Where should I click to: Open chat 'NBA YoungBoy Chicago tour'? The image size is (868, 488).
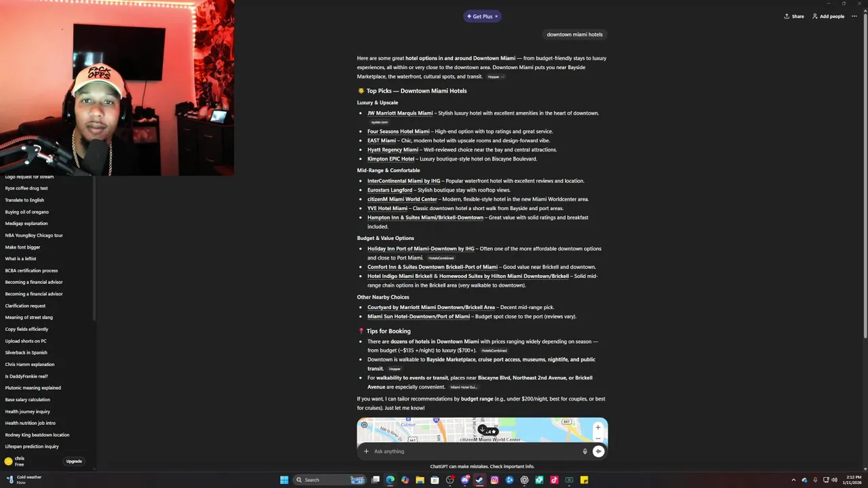tap(34, 235)
